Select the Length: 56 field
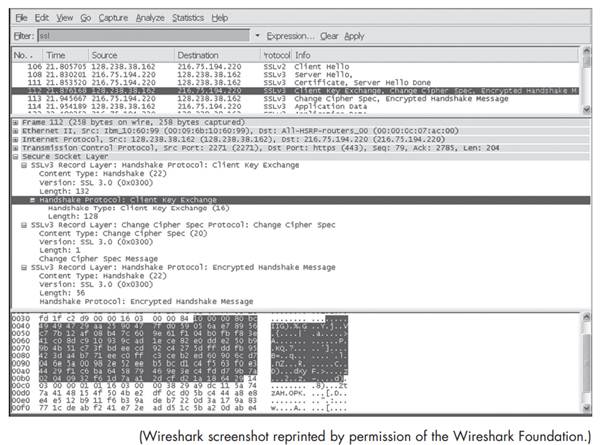The height and width of the screenshot is (445, 601). coord(62,293)
